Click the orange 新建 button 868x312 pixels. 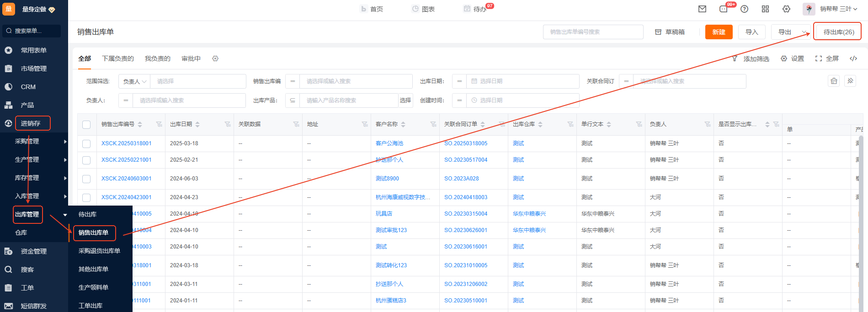(719, 32)
